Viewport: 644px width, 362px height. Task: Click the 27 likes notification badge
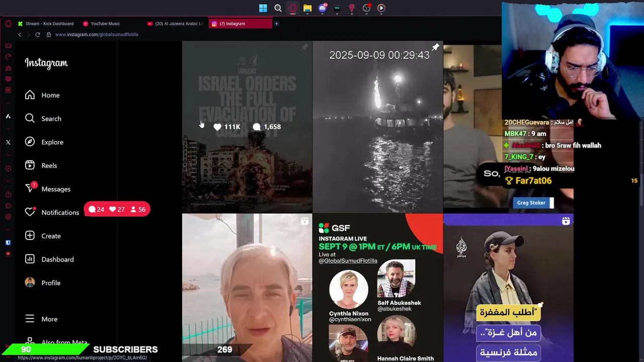coord(117,209)
